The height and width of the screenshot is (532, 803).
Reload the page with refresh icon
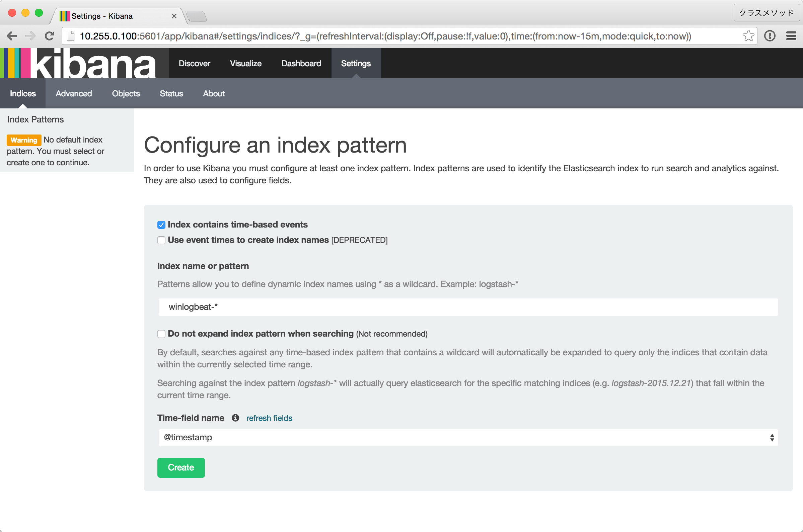point(49,36)
